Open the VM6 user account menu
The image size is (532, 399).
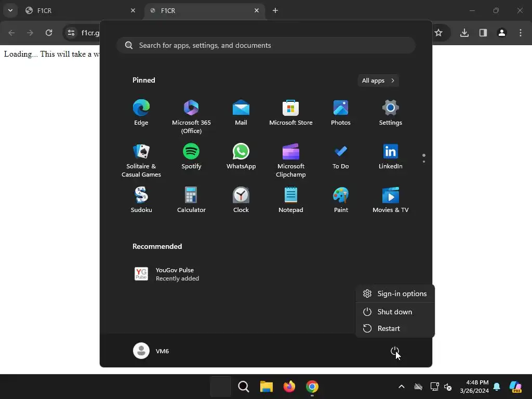coord(151,351)
